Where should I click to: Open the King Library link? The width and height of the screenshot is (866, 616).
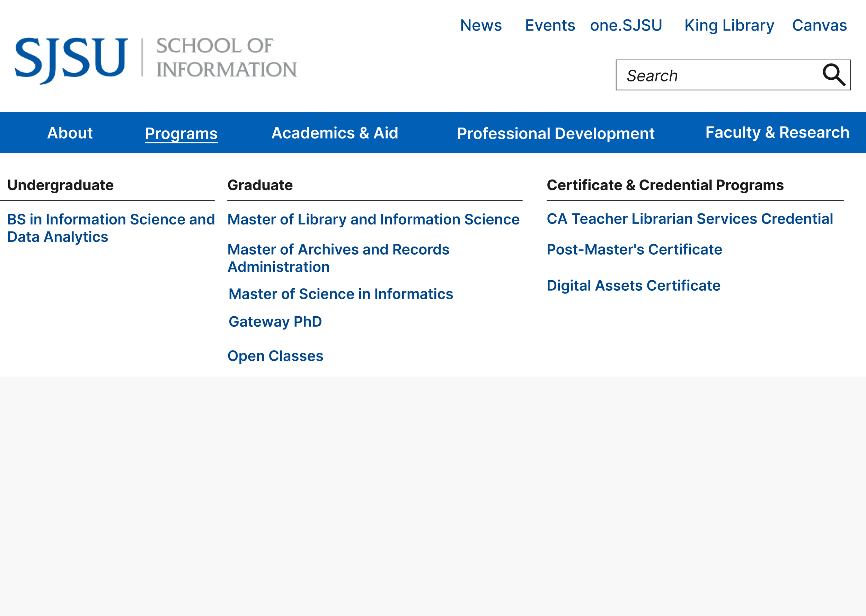click(729, 26)
